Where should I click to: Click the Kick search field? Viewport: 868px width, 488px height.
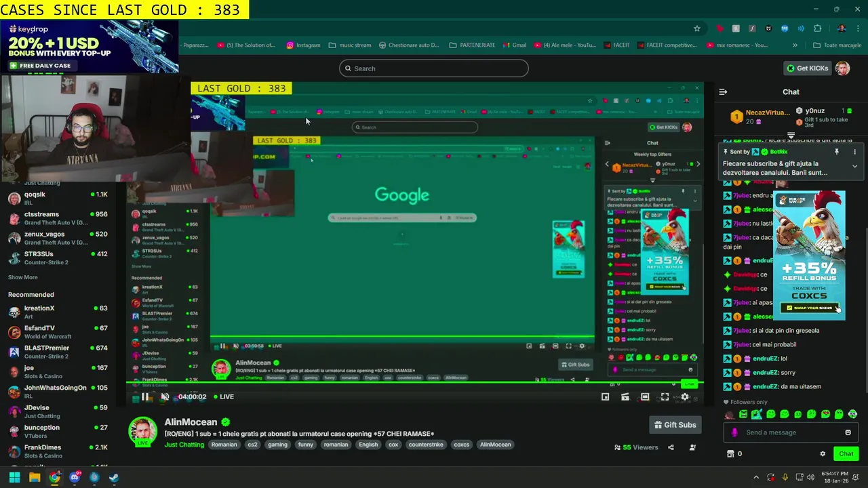434,68
